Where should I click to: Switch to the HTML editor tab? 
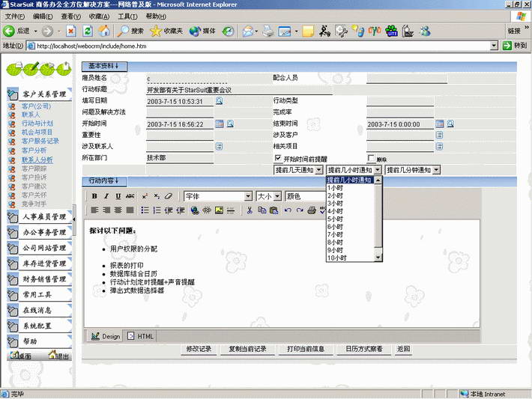(140, 336)
